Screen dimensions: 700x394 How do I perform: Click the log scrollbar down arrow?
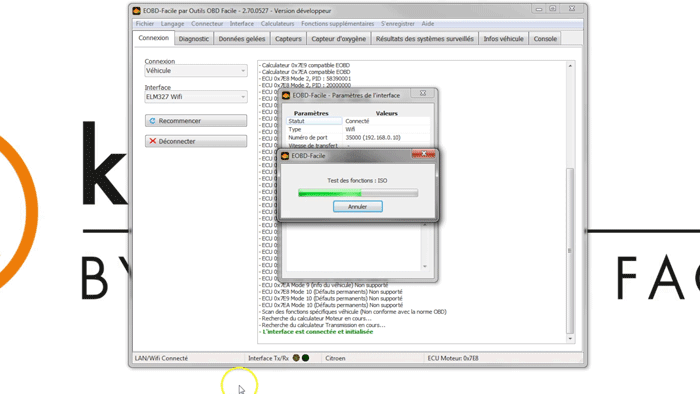(x=570, y=339)
